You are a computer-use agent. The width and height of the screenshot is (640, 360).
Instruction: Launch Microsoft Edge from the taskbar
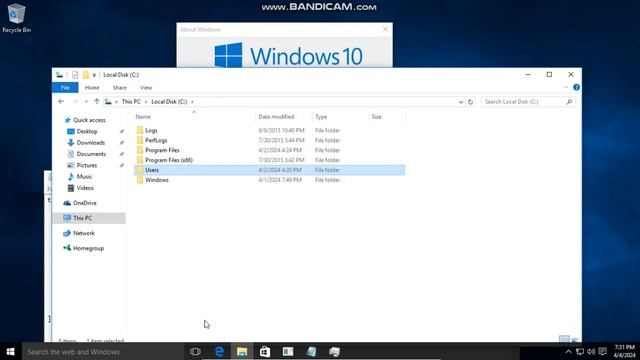pos(219,351)
